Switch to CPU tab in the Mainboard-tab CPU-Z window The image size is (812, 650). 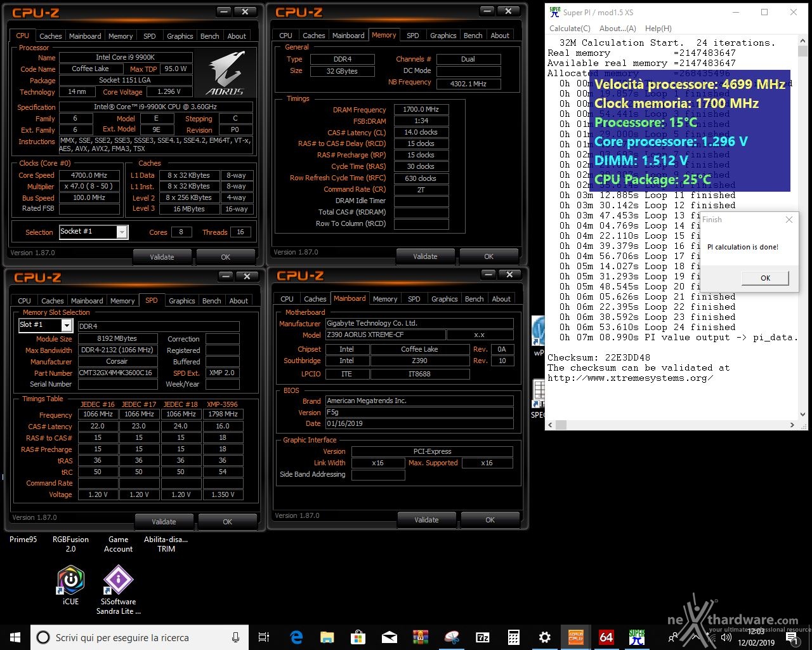click(287, 299)
